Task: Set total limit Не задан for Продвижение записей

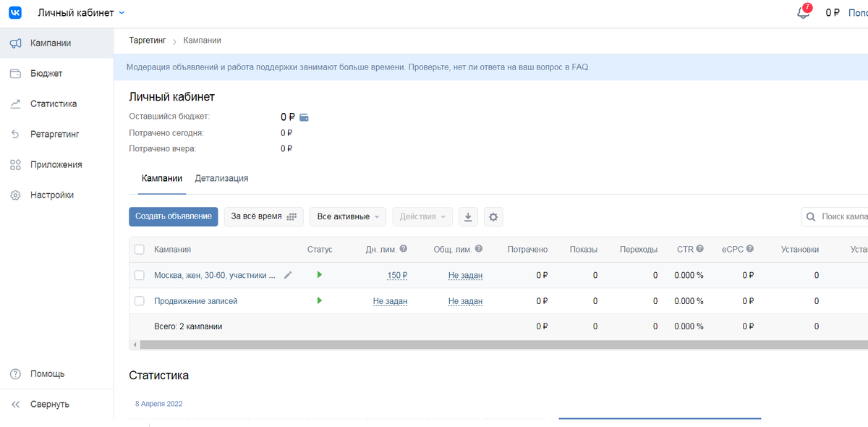Action: (x=465, y=301)
